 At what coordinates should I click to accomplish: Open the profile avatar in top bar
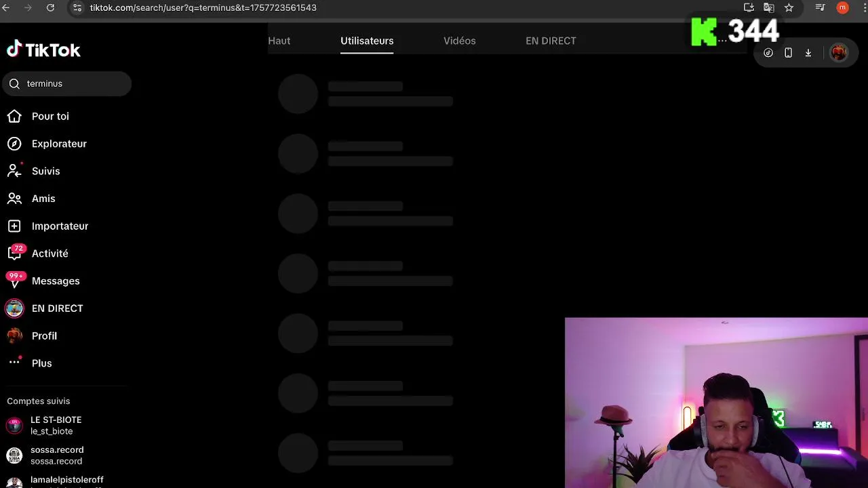839,53
